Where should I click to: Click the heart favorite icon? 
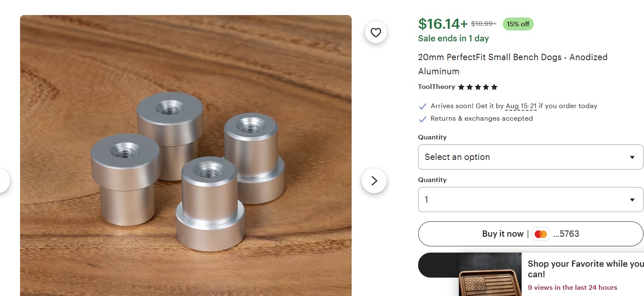(x=376, y=33)
